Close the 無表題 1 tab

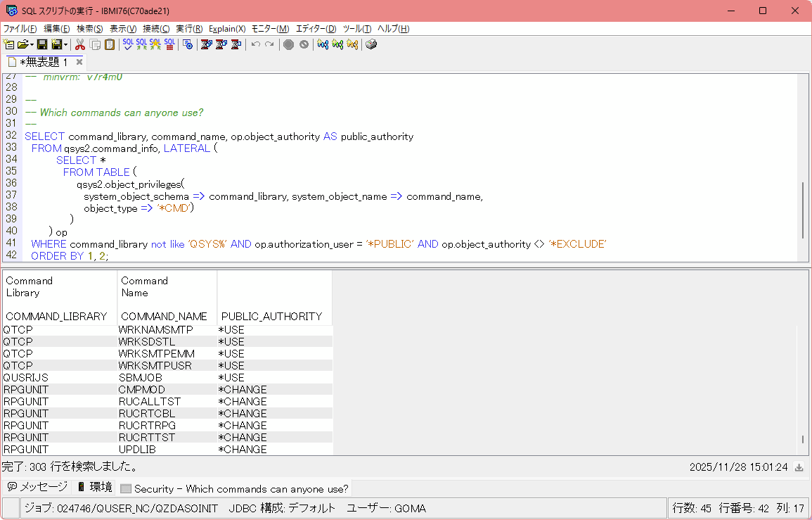click(79, 62)
